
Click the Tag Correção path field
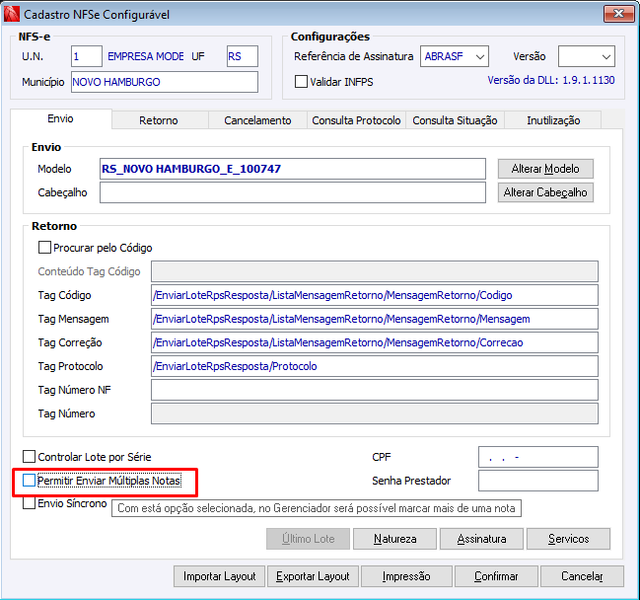[x=375, y=342]
